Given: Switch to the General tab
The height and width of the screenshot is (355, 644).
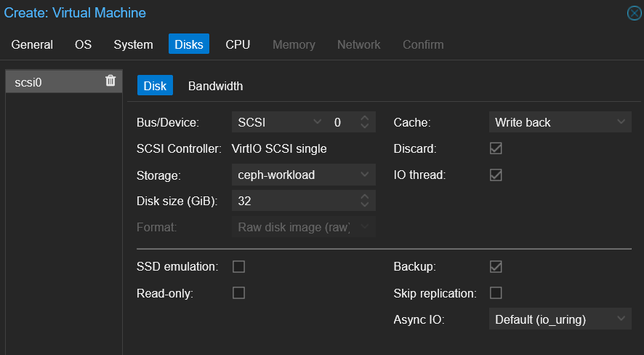Looking at the screenshot, I should click(32, 44).
